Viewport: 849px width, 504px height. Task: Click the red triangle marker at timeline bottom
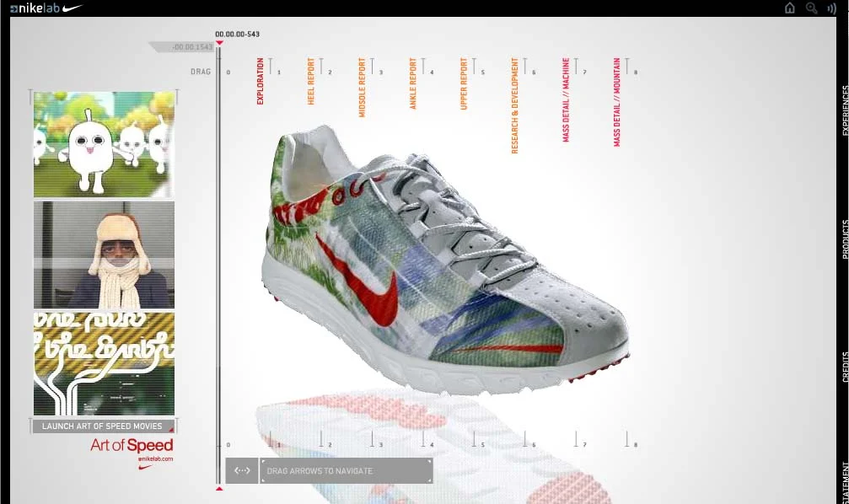[218, 489]
